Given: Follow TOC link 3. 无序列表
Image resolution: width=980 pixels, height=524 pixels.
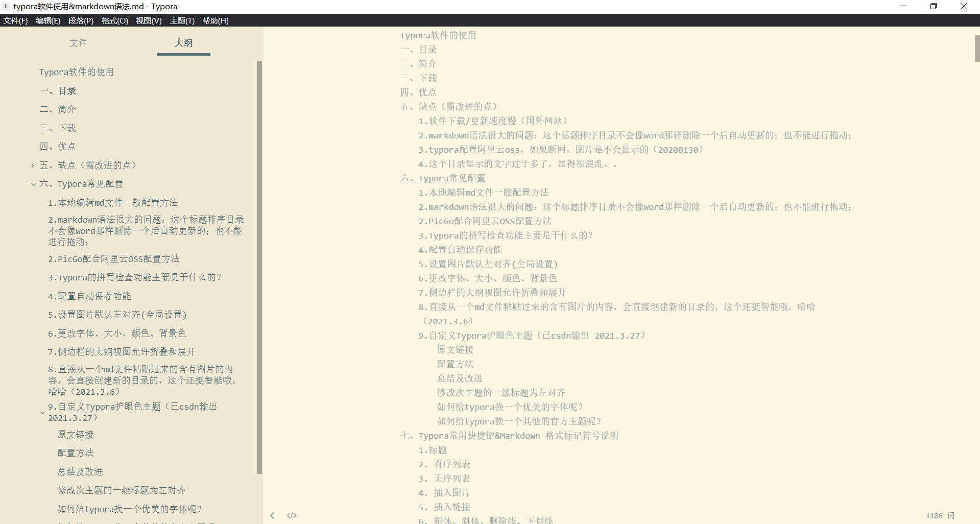Looking at the screenshot, I should pyautogui.click(x=444, y=479).
